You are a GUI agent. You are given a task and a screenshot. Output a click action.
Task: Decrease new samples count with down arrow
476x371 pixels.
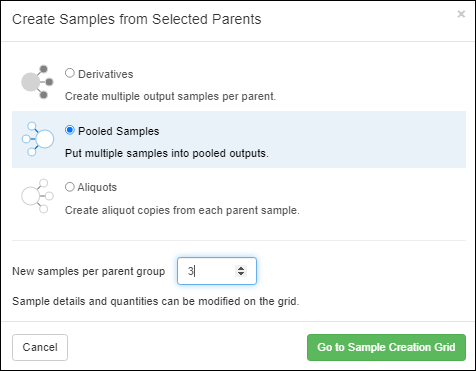point(241,274)
